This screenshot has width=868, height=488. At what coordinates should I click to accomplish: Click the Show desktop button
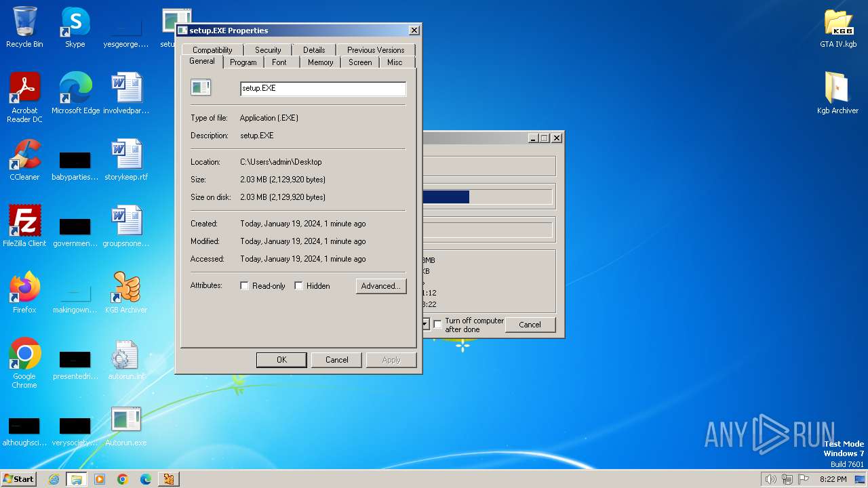point(860,479)
